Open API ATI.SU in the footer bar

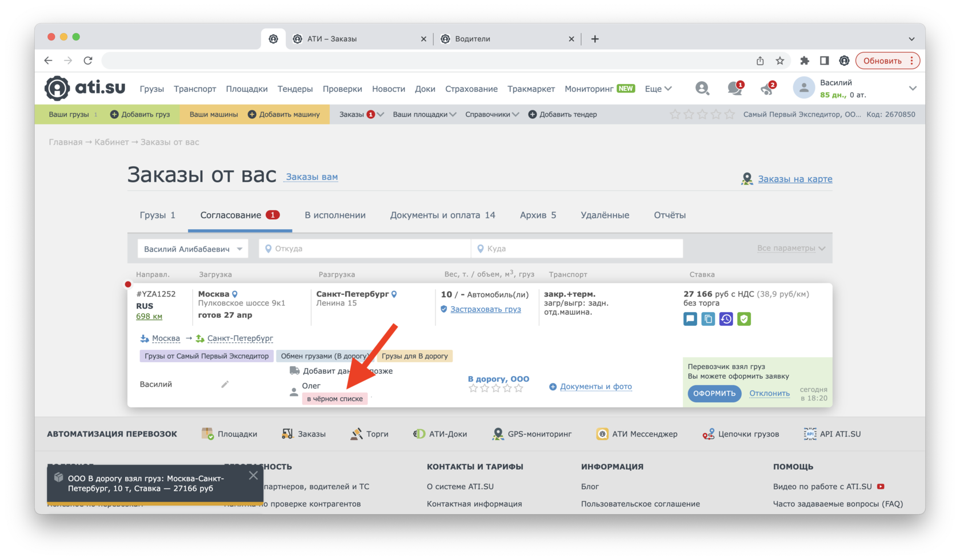point(832,434)
